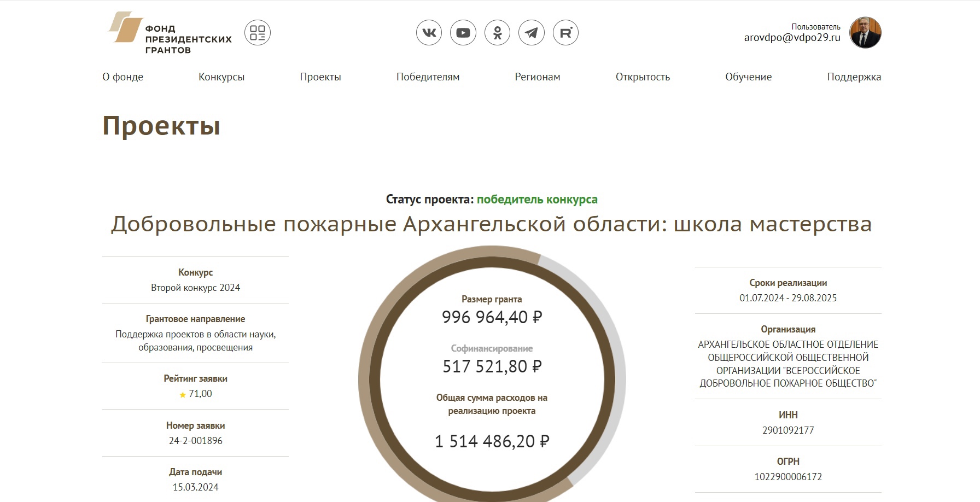The image size is (980, 502).
Task: Click the Второй конкурс 2024 value
Action: point(195,288)
